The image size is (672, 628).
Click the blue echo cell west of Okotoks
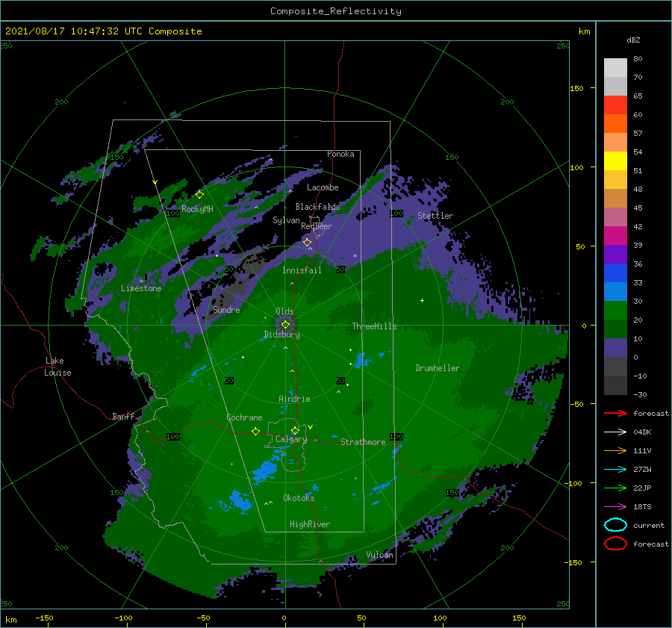click(240, 500)
